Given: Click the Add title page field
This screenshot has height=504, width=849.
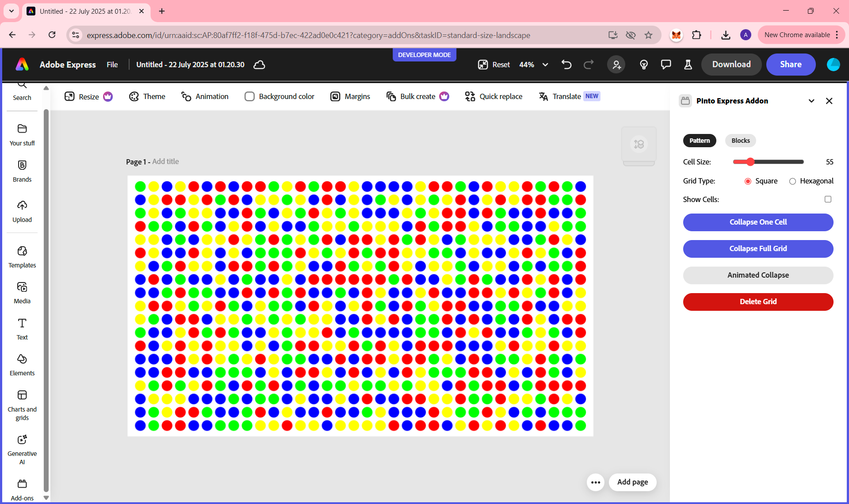Looking at the screenshot, I should point(165,161).
